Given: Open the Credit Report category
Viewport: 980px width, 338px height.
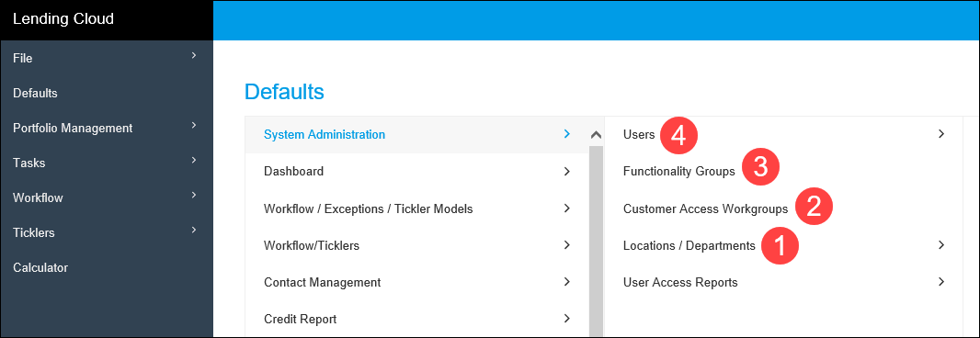Looking at the screenshot, I should 416,319.
